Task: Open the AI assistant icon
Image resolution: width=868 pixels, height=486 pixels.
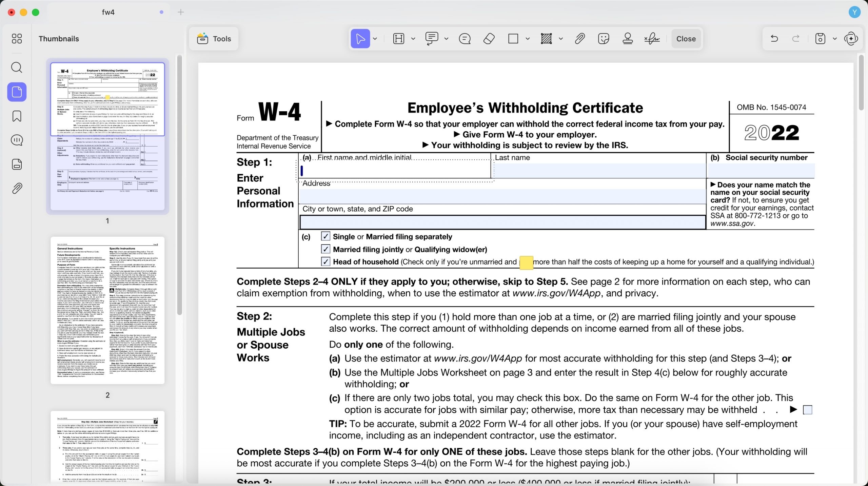Action: click(851, 39)
